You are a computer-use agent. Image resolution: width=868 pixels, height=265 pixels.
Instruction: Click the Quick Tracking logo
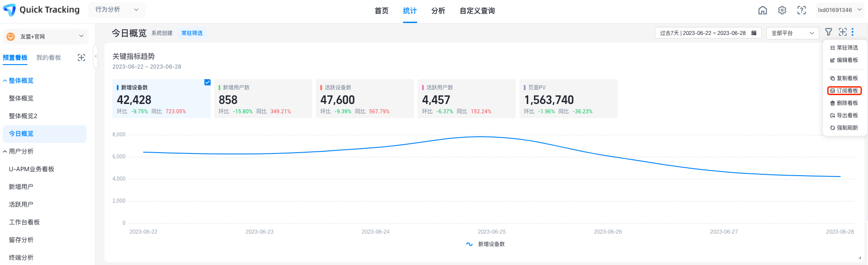click(x=42, y=10)
